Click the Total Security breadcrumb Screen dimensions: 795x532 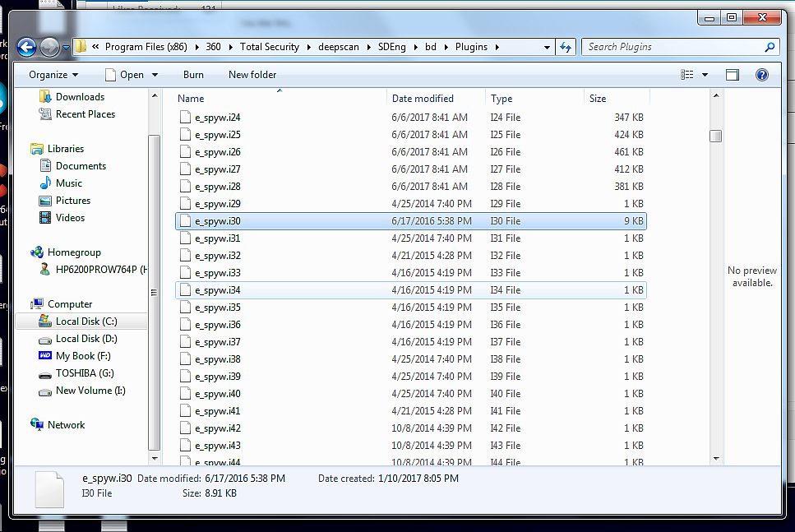tap(269, 47)
